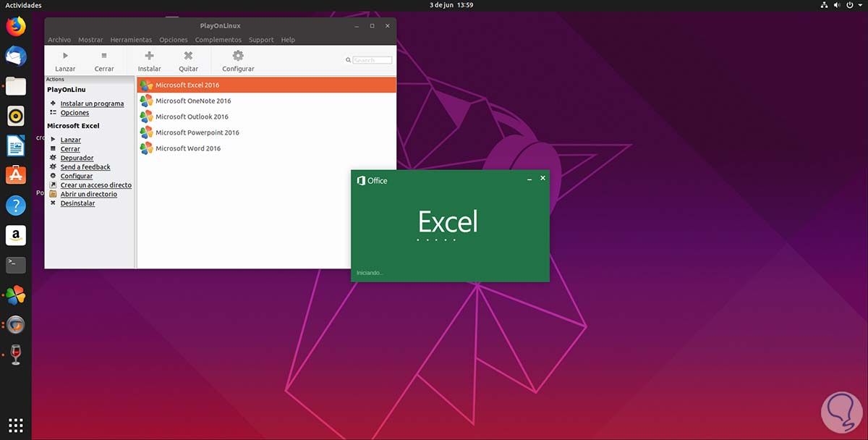This screenshot has width=868, height=440.
Task: Click the Lanzar link in the sidebar
Action: (70, 140)
